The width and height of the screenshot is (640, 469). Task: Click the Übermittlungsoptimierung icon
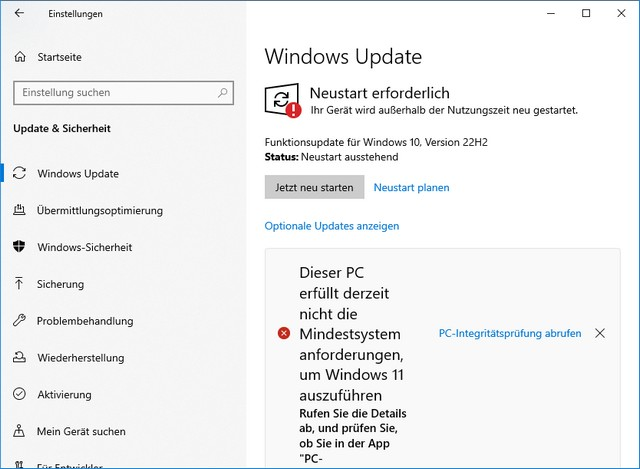(19, 210)
